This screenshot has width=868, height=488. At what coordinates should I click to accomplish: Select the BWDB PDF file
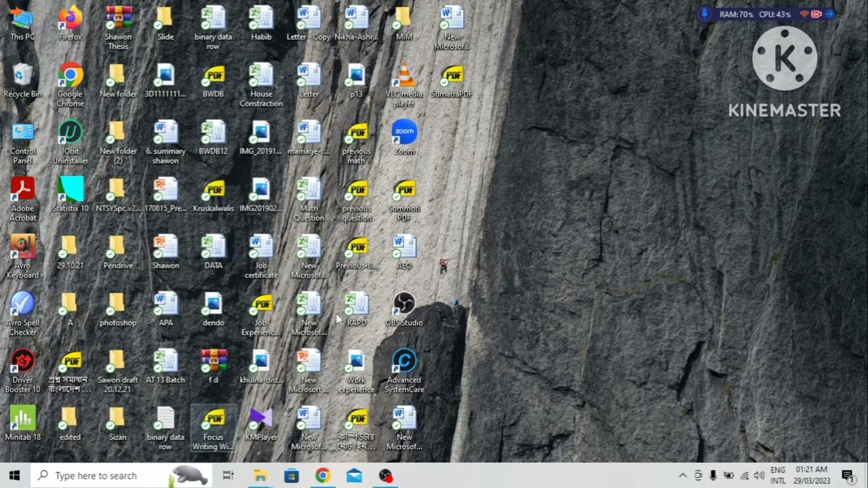(213, 81)
